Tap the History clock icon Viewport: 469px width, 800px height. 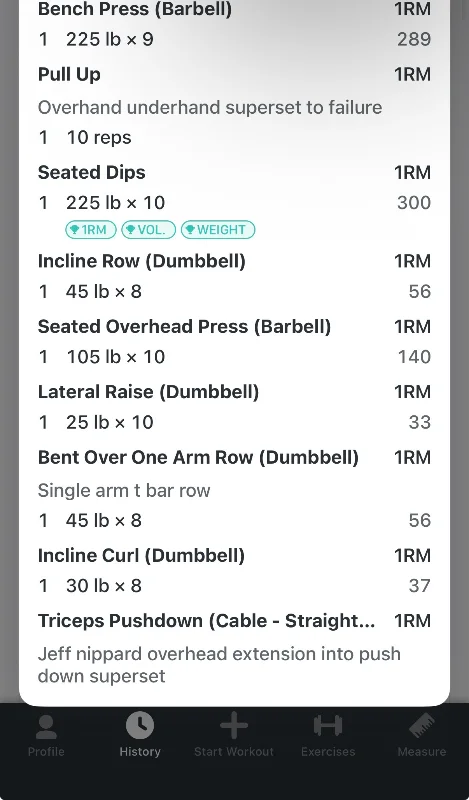(140, 726)
